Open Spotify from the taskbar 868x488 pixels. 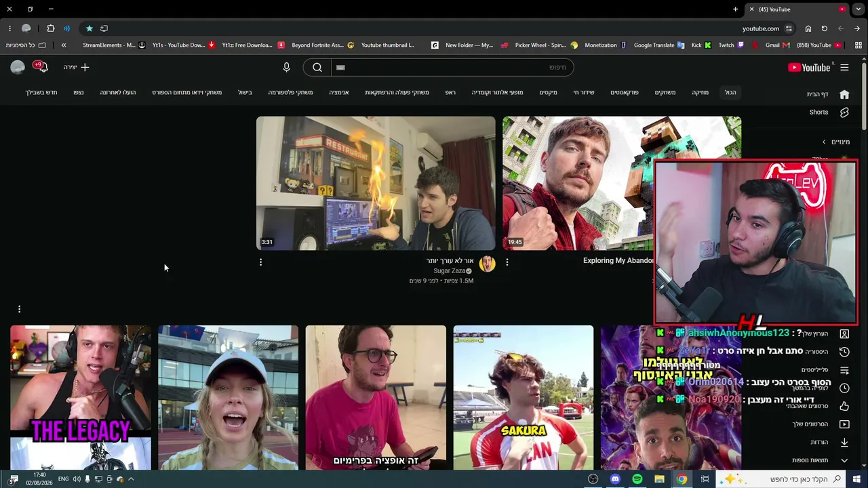pyautogui.click(x=637, y=479)
